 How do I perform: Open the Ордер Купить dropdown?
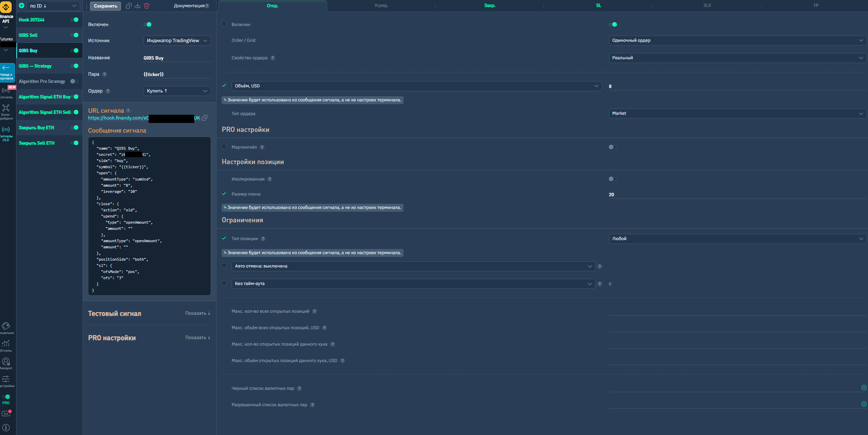pos(177,91)
